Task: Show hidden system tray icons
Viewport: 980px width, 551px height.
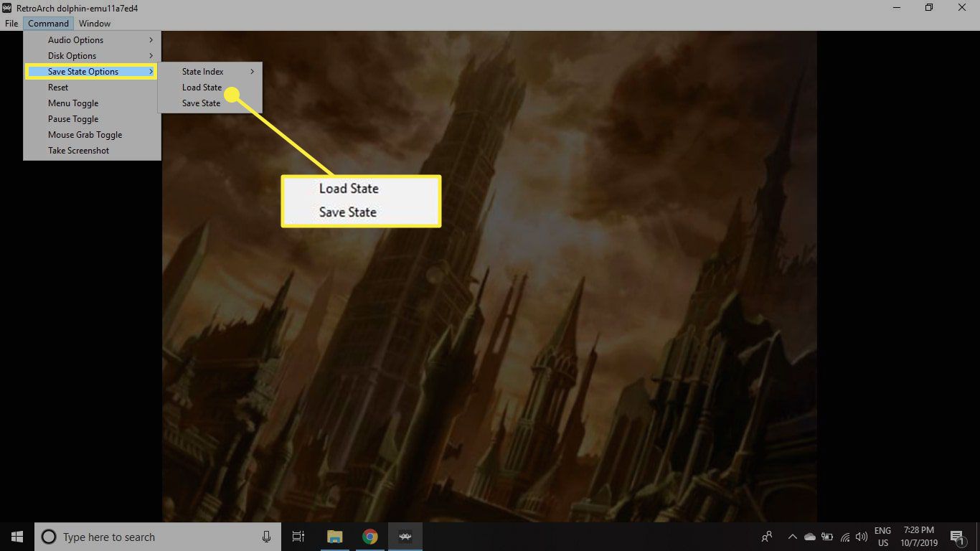Action: [x=792, y=537]
